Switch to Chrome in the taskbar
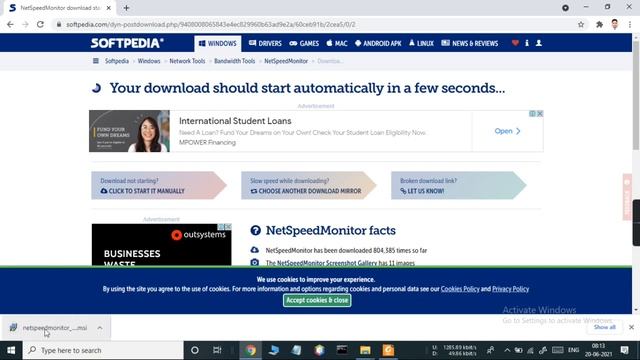This screenshot has height=360, width=640. pos(251,350)
